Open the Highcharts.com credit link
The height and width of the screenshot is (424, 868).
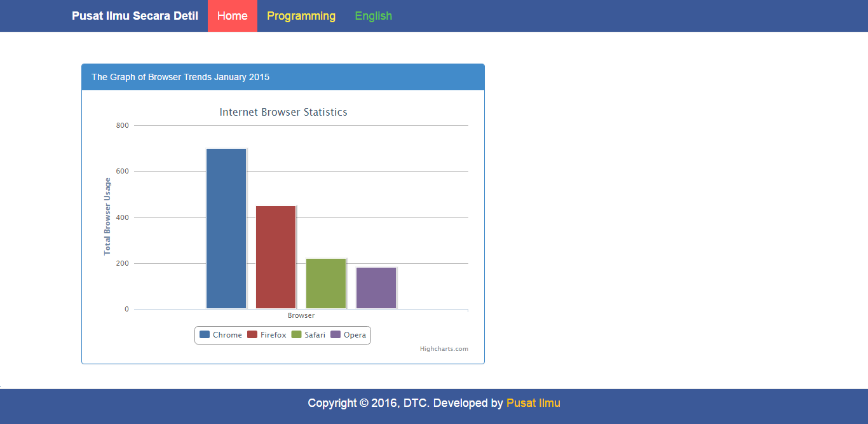pos(444,348)
